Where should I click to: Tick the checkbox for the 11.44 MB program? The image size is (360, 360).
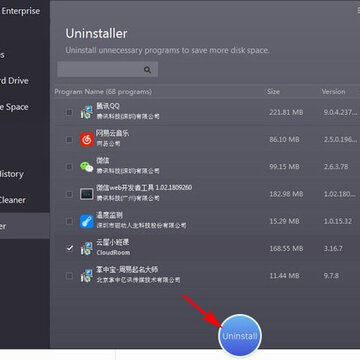(69, 276)
